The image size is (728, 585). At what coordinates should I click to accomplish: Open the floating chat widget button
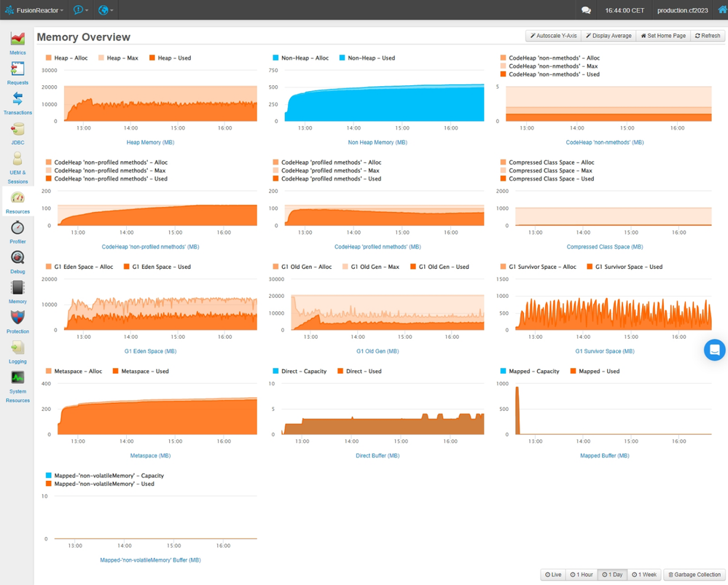[x=715, y=350]
